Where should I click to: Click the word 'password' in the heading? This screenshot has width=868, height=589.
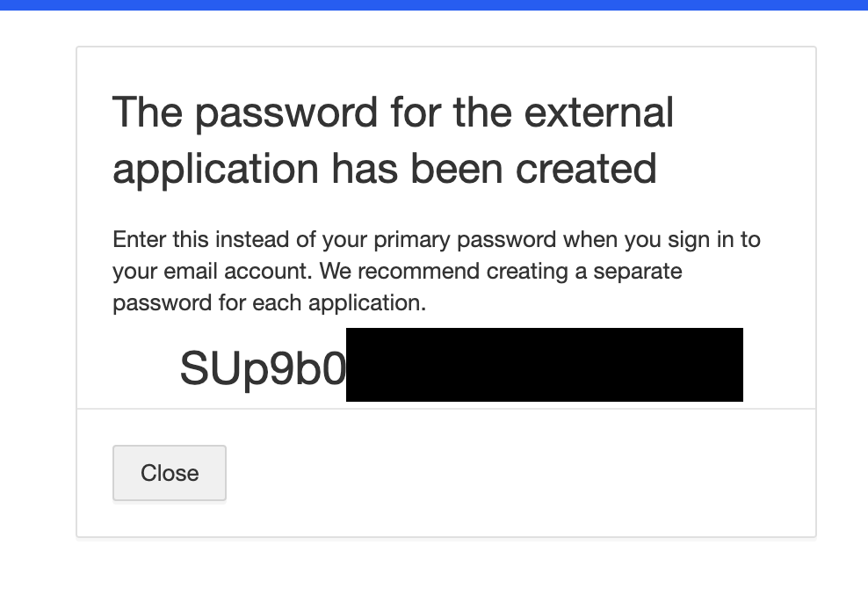[x=286, y=114]
